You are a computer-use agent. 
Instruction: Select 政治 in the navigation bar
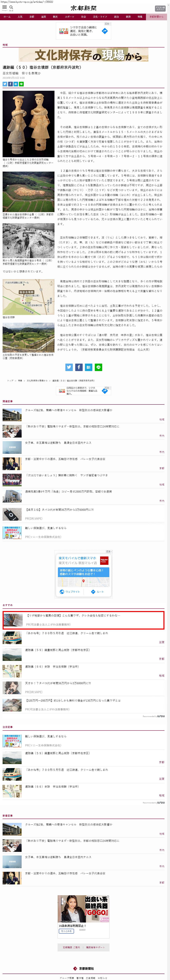(116, 17)
